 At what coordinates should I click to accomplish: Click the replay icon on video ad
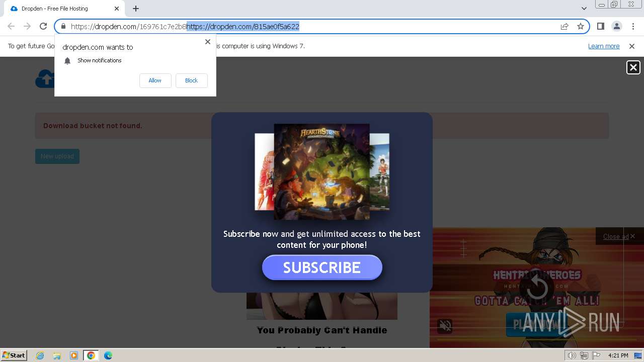pyautogui.click(x=537, y=288)
